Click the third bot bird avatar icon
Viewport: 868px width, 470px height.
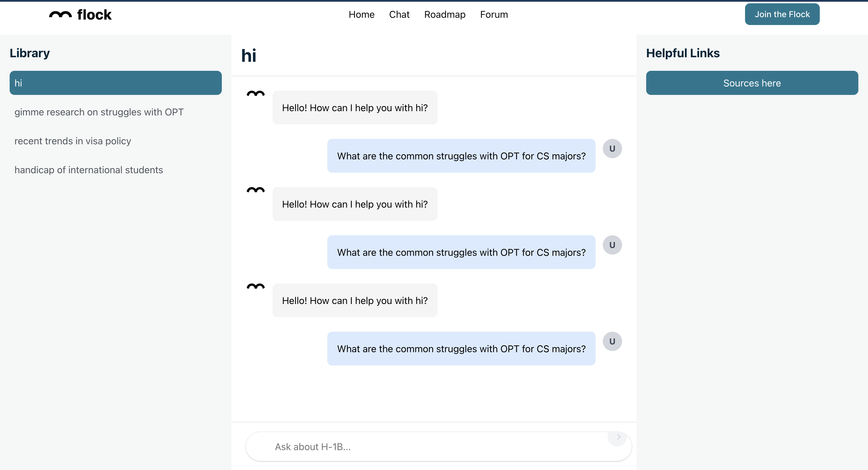[x=255, y=286]
